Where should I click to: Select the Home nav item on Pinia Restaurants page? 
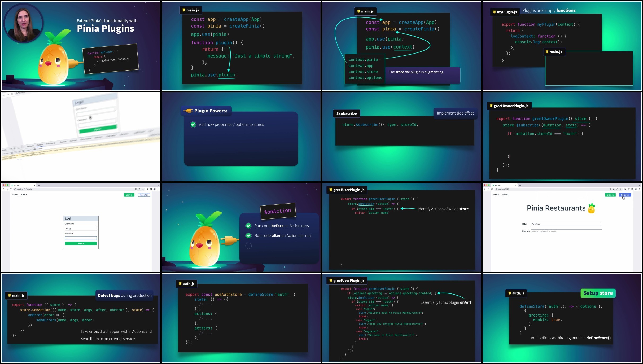click(496, 195)
